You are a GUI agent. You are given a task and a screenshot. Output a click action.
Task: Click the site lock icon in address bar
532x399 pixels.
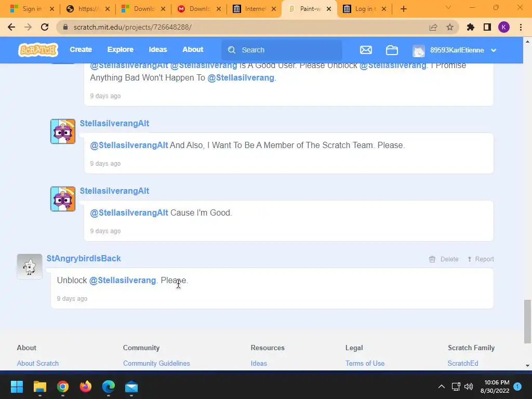point(65,27)
